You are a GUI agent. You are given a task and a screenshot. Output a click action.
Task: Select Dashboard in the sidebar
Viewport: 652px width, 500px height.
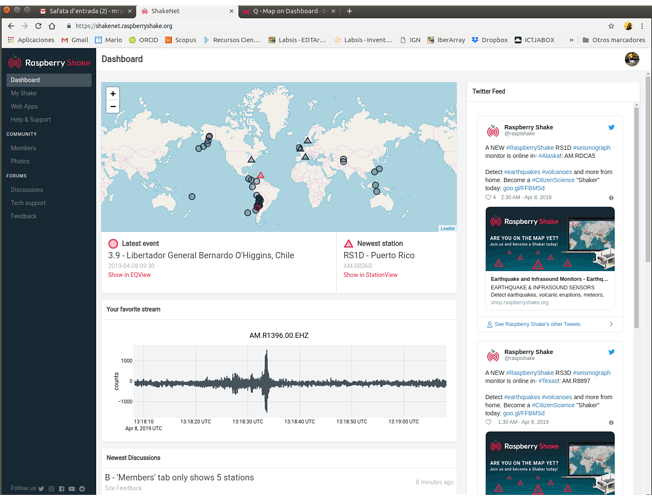[49, 80]
